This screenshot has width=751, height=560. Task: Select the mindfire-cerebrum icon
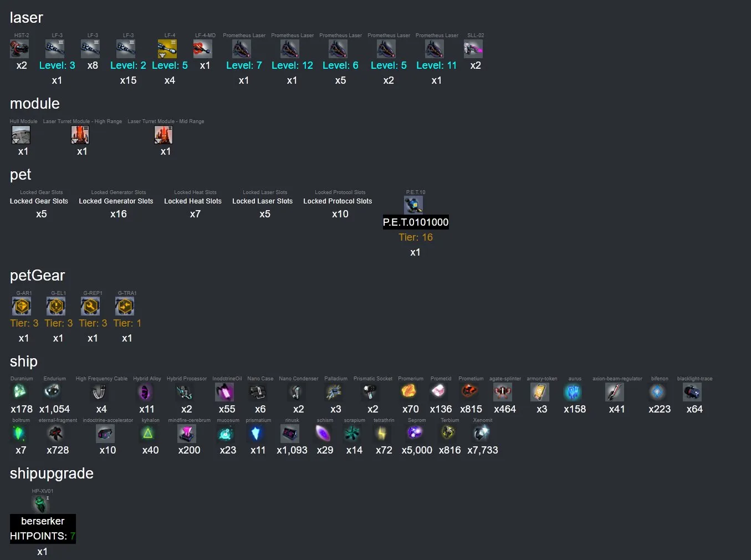pos(187,434)
